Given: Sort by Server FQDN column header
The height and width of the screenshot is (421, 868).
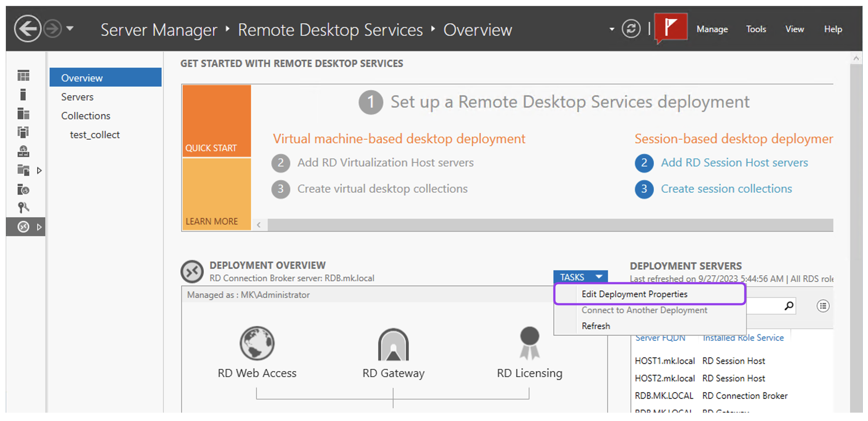Looking at the screenshot, I should tap(660, 337).
